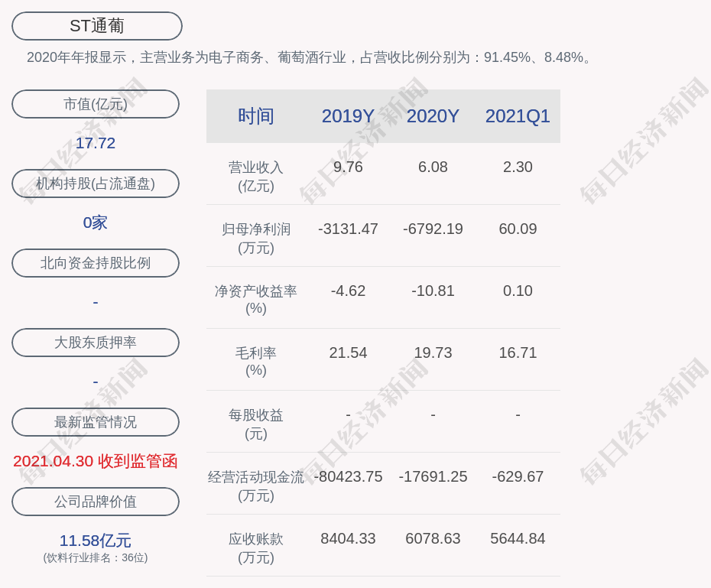Select revenue value 9.76
The height and width of the screenshot is (588, 711).
tap(348, 167)
